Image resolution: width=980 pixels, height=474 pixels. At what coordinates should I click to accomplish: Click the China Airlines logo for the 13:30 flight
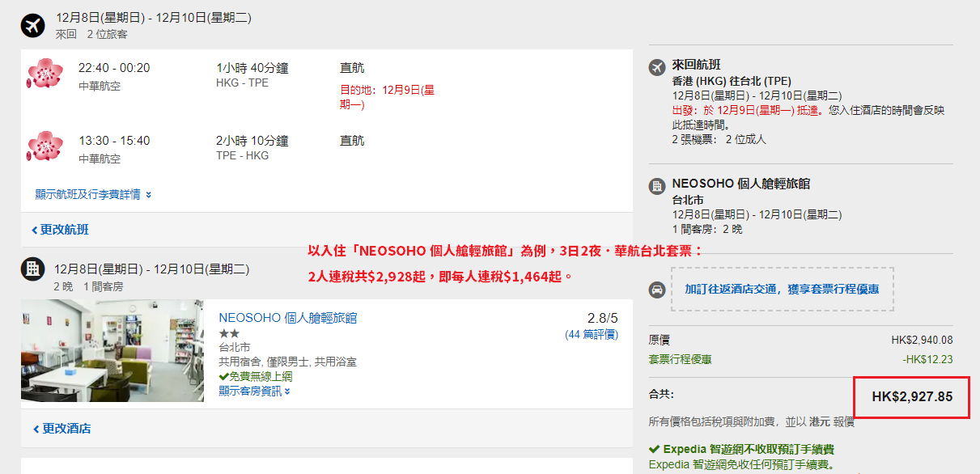coord(45,146)
